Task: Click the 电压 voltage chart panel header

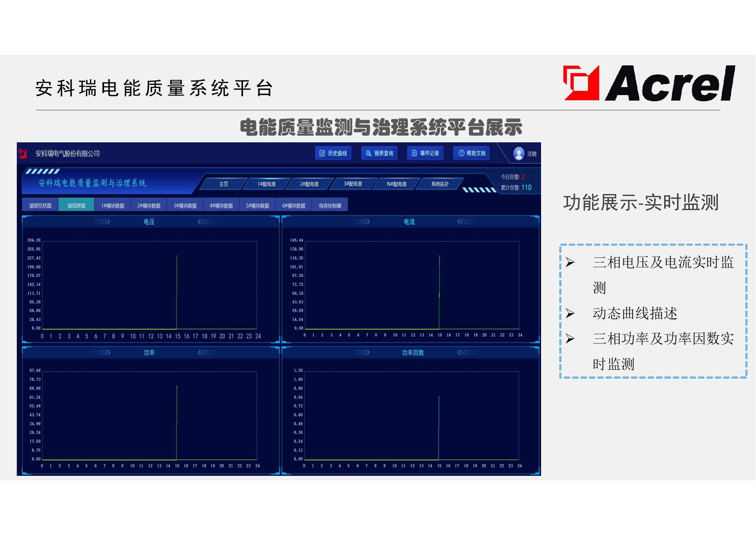Action: [149, 222]
